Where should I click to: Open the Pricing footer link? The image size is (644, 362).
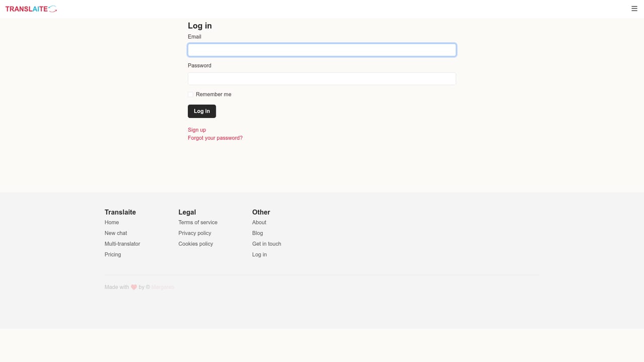(x=113, y=254)
